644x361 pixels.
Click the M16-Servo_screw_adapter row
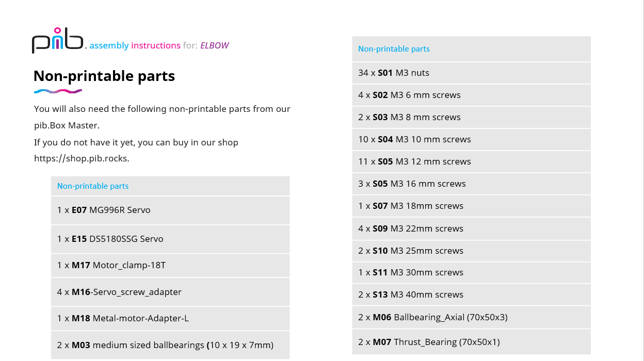[x=170, y=292]
